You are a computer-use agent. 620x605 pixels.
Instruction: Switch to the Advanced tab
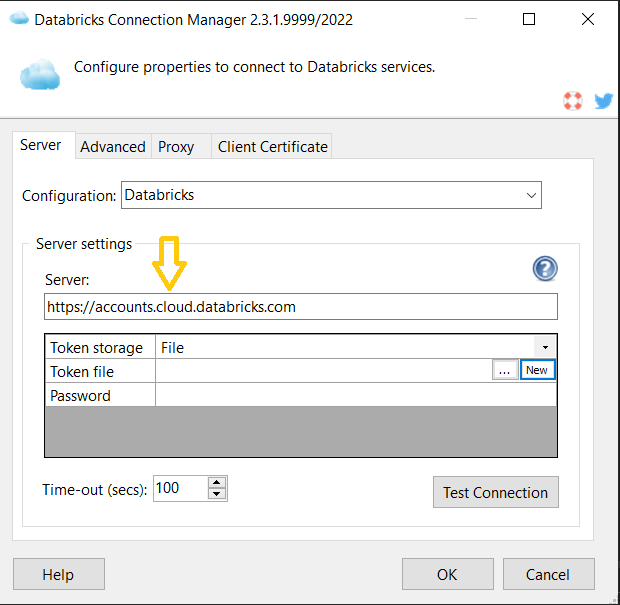[113, 147]
